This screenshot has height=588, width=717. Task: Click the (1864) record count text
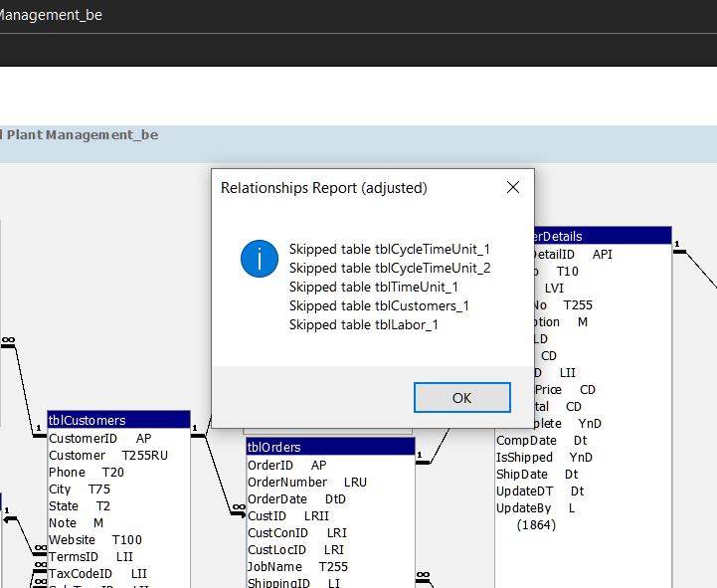pos(536,525)
